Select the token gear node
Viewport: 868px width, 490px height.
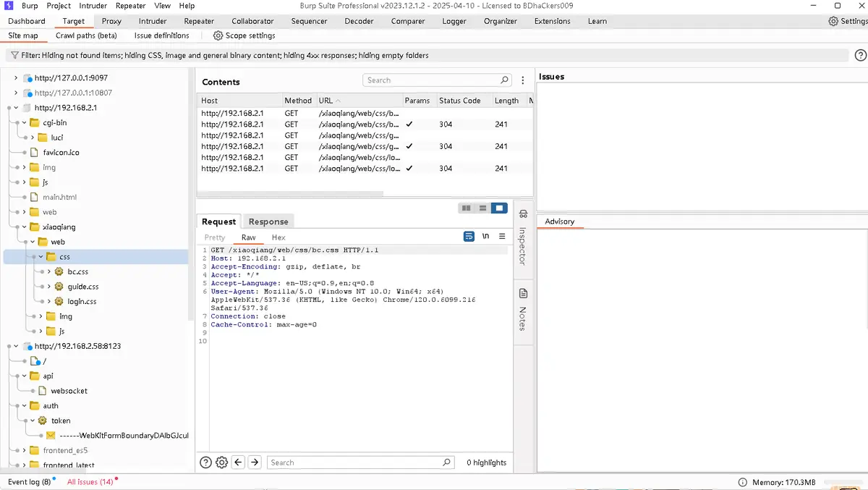coord(54,421)
